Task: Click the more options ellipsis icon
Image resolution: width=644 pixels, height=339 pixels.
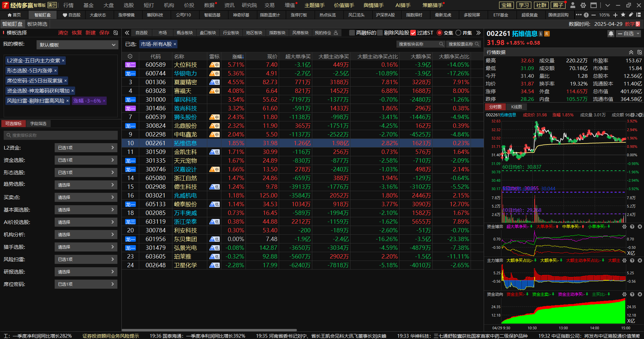Action: (579, 15)
